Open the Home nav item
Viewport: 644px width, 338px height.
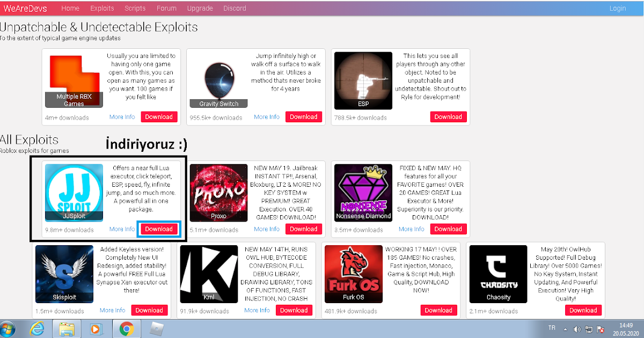[x=70, y=8]
